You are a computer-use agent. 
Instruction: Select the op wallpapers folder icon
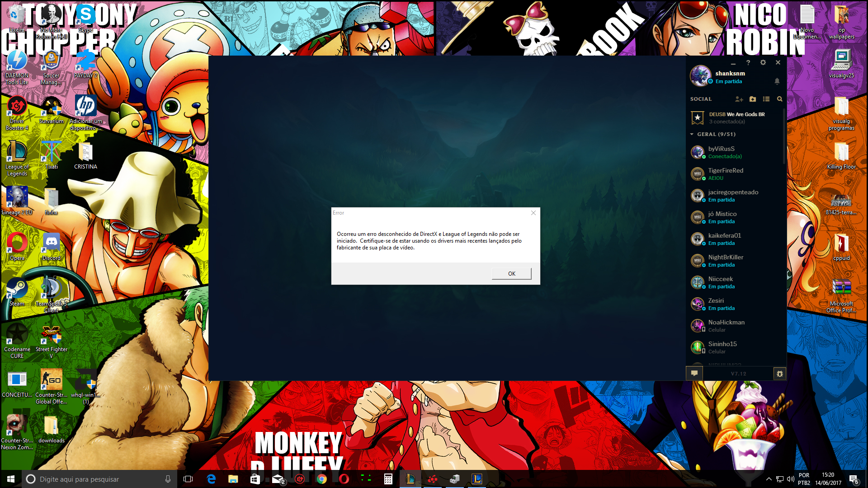(x=841, y=22)
